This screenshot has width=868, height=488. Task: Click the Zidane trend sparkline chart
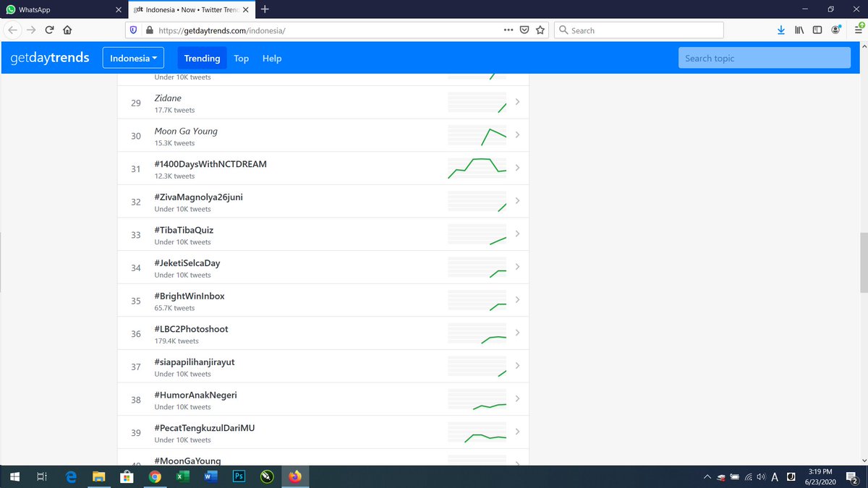pyautogui.click(x=477, y=103)
